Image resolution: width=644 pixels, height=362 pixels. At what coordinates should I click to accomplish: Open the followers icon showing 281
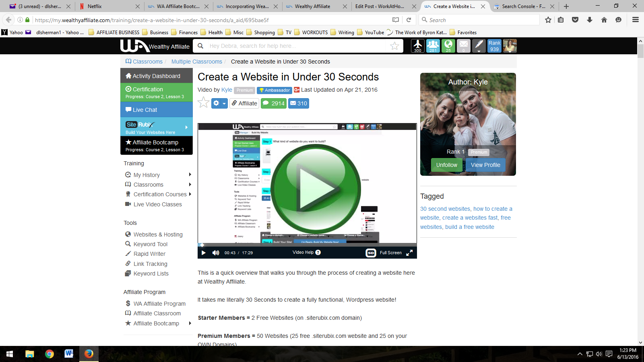coord(433,46)
